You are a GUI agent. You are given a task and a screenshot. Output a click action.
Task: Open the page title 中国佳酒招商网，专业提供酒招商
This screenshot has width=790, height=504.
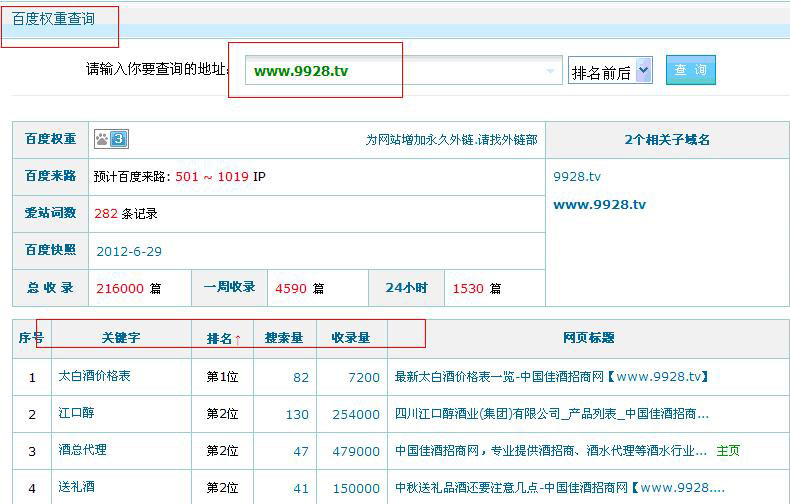click(x=551, y=451)
